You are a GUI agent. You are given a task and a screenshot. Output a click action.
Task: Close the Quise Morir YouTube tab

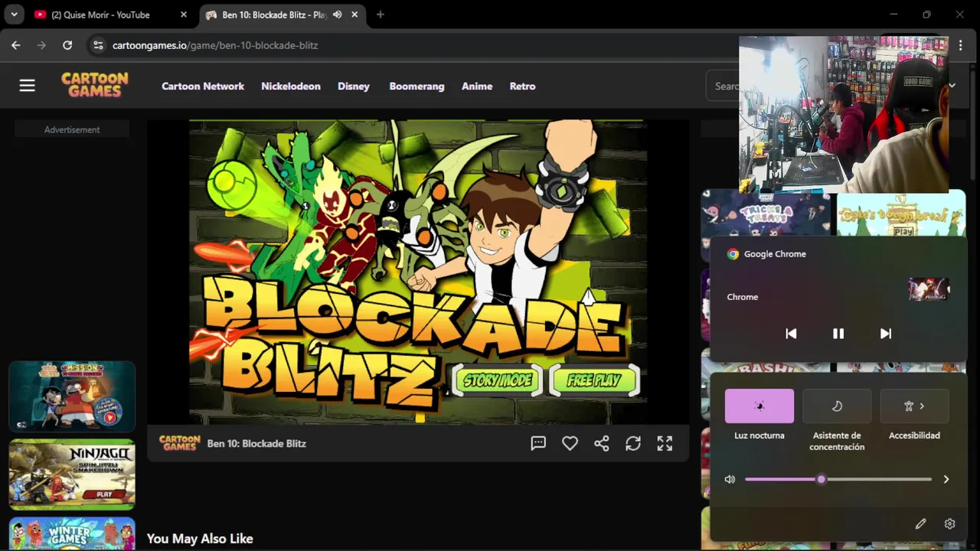pyautogui.click(x=184, y=15)
